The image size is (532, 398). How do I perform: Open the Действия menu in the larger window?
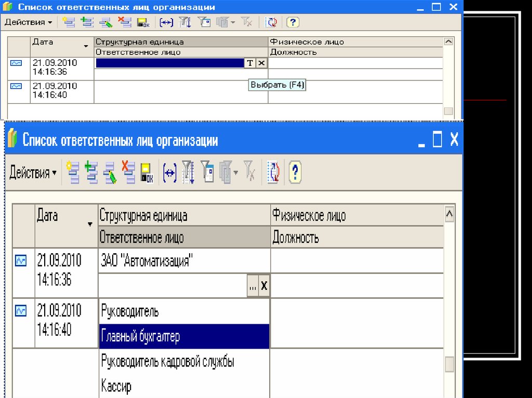click(x=33, y=173)
